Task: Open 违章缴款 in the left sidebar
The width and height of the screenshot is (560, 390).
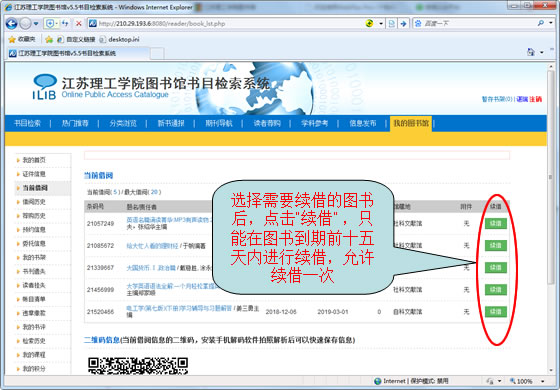Action: click(34, 313)
